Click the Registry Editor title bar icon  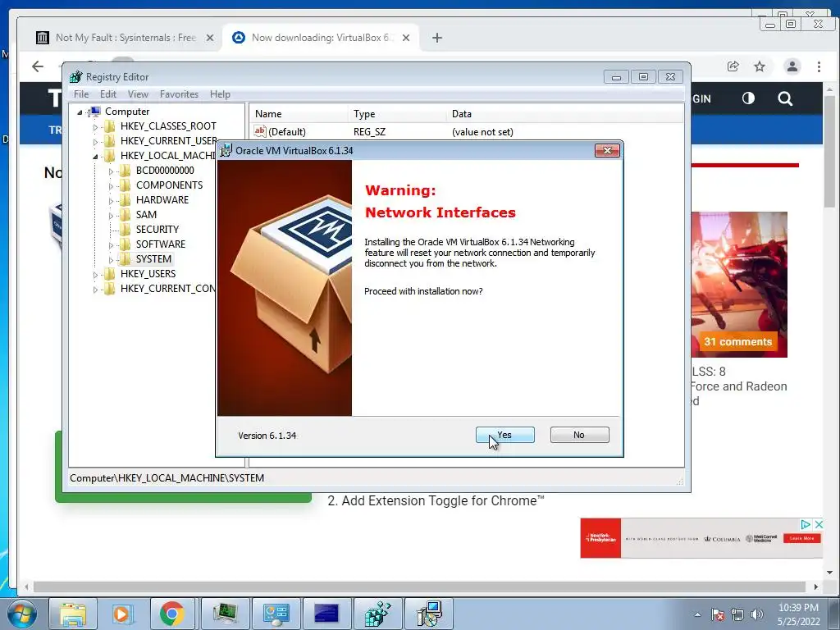tap(76, 76)
